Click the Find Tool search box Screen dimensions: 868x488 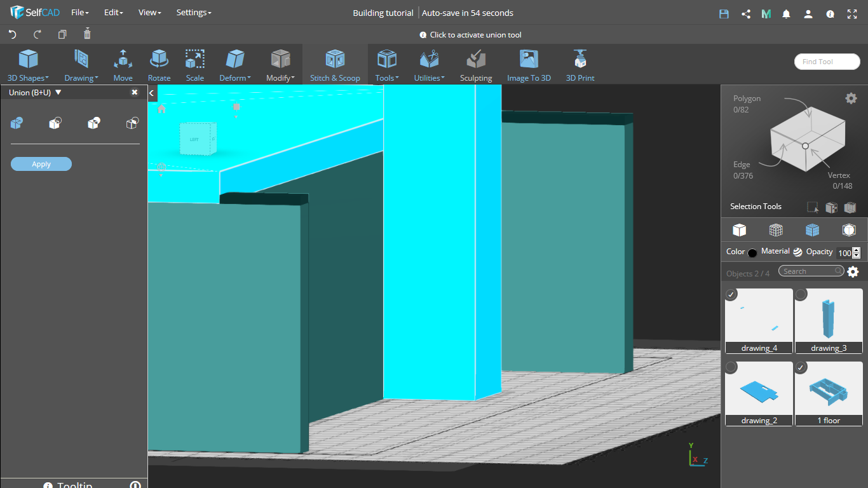coord(827,62)
